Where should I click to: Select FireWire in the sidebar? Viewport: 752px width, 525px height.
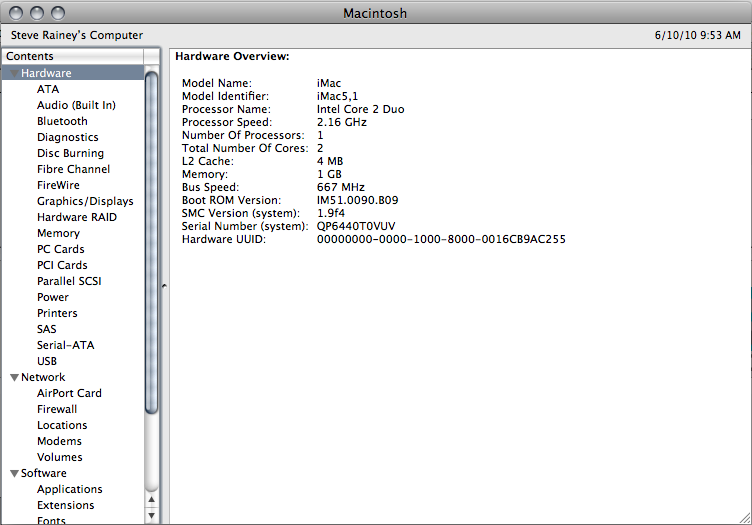coord(58,185)
